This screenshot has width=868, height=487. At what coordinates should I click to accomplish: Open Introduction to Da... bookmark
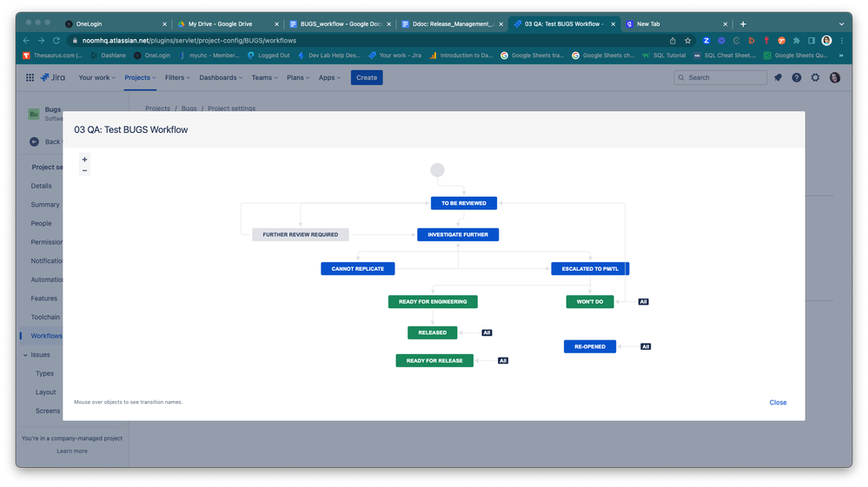pyautogui.click(x=461, y=56)
